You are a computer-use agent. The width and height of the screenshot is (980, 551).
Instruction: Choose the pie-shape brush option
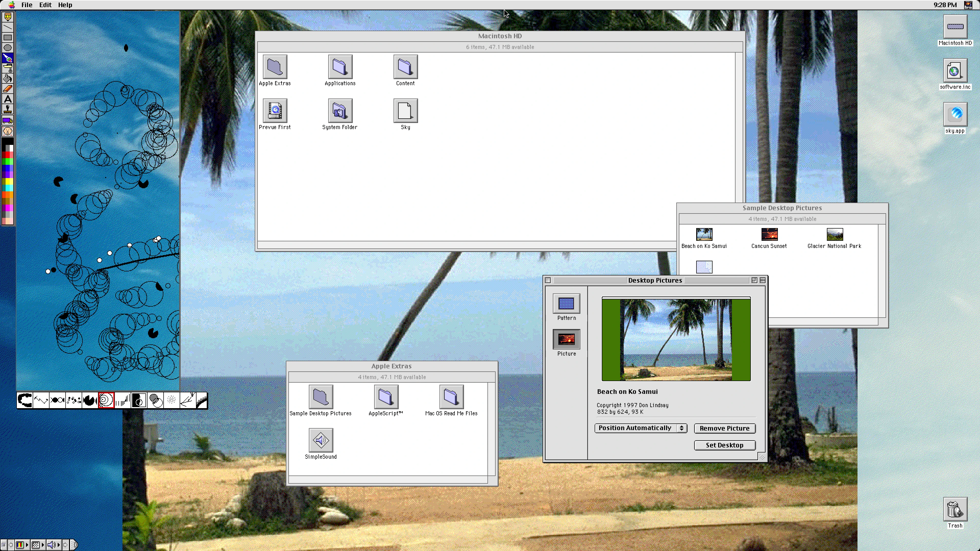coord(90,400)
